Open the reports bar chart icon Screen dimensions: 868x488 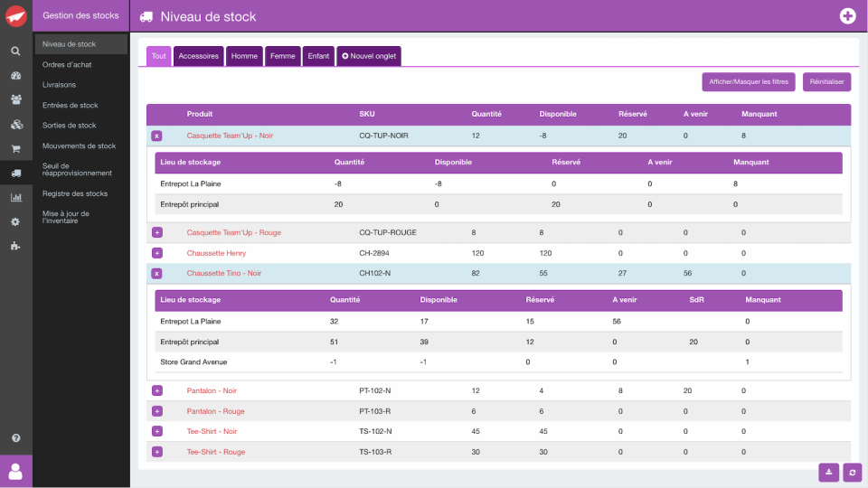click(x=15, y=197)
